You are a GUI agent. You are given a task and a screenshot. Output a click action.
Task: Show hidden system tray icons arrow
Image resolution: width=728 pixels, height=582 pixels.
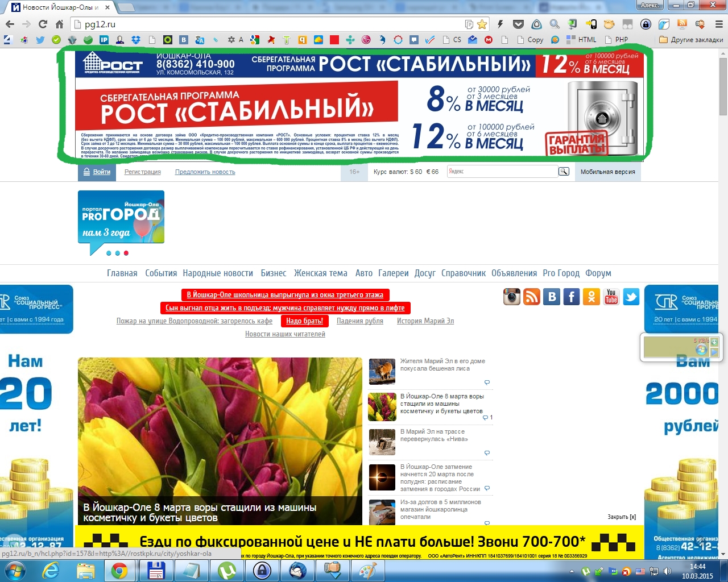click(x=571, y=571)
